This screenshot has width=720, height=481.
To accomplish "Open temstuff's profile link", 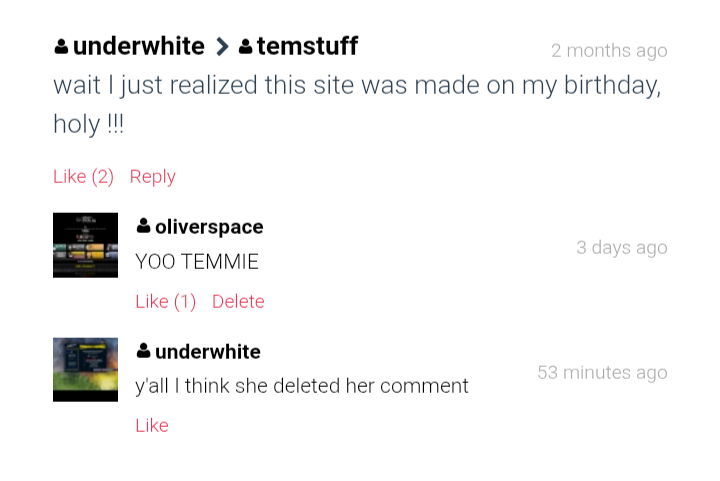I will click(307, 47).
